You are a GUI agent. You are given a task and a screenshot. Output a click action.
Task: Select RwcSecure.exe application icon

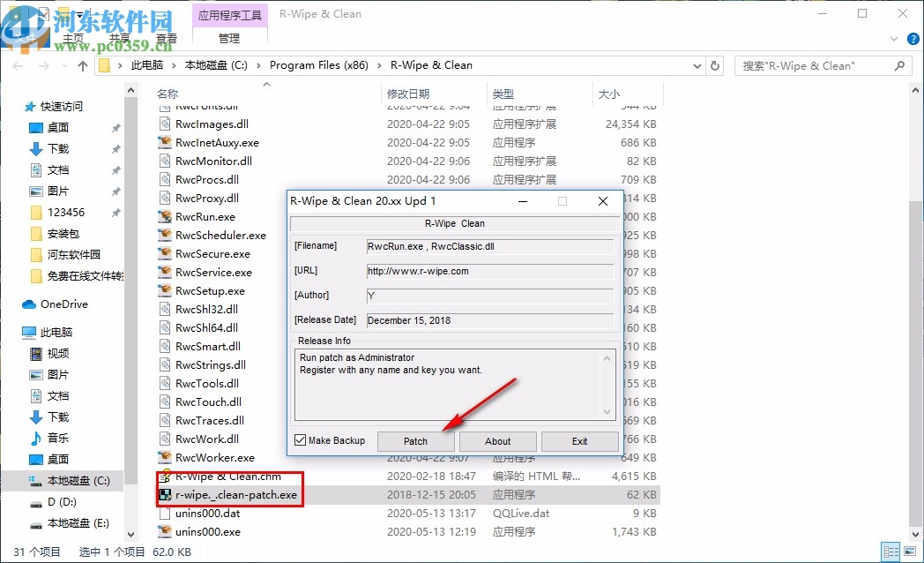[x=165, y=253]
